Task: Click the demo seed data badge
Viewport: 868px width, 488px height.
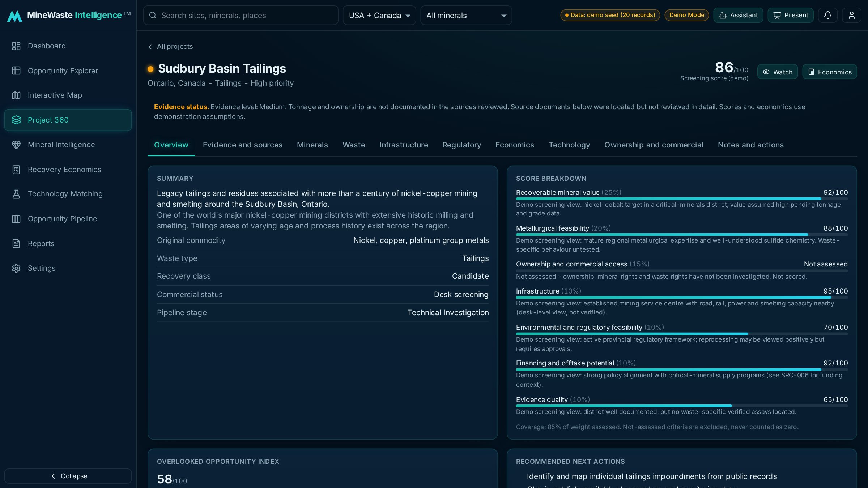Action: pyautogui.click(x=610, y=15)
